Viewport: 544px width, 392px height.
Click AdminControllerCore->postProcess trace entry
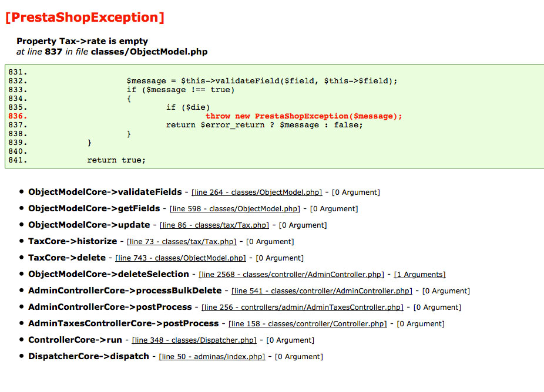(110, 307)
